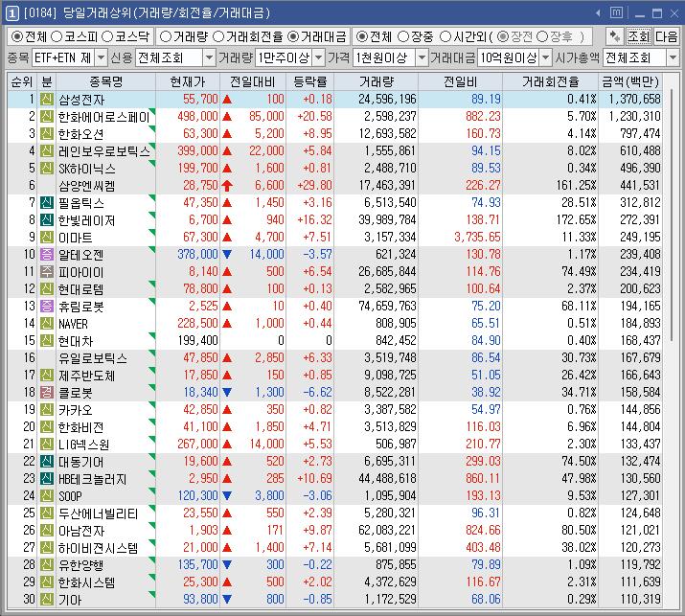685x616 pixels.
Task: Click the upper-limit arrow on 삼양엔씨켐 row
Action: [227, 186]
